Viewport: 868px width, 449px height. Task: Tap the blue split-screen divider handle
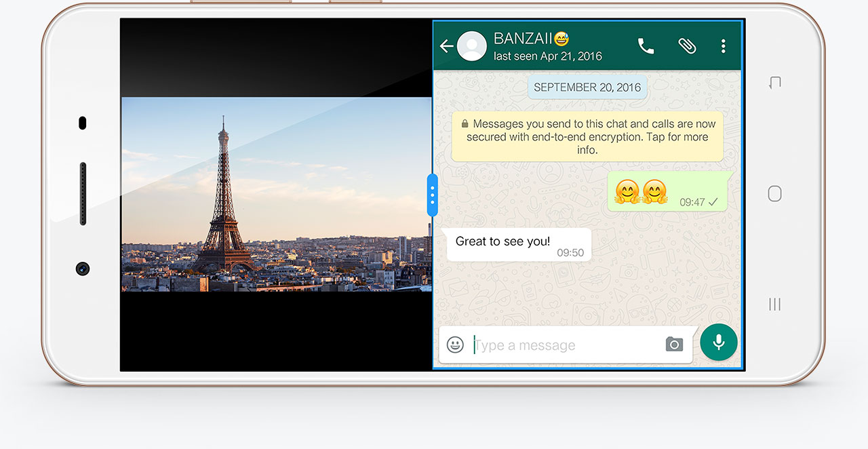pyautogui.click(x=432, y=195)
